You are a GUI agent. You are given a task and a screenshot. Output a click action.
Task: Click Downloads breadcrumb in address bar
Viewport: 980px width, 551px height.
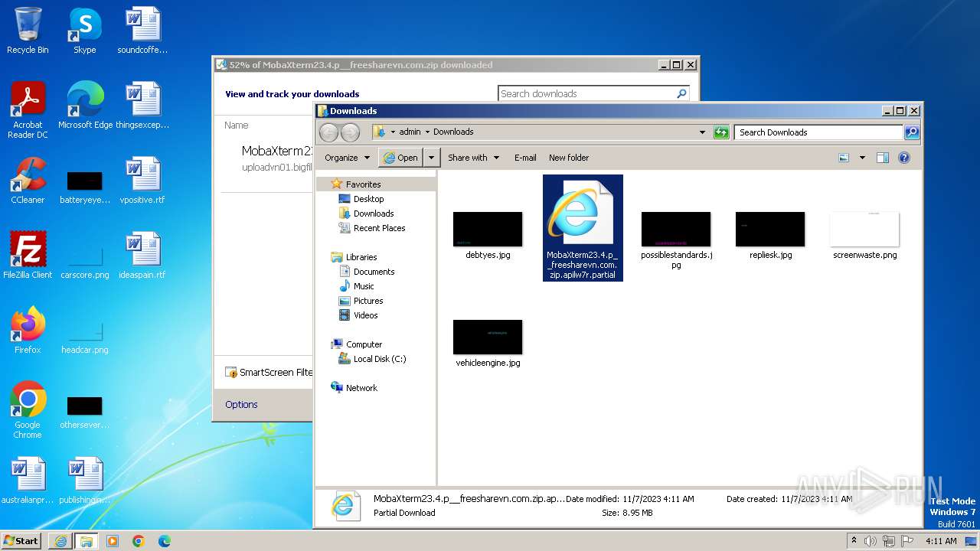tap(453, 132)
